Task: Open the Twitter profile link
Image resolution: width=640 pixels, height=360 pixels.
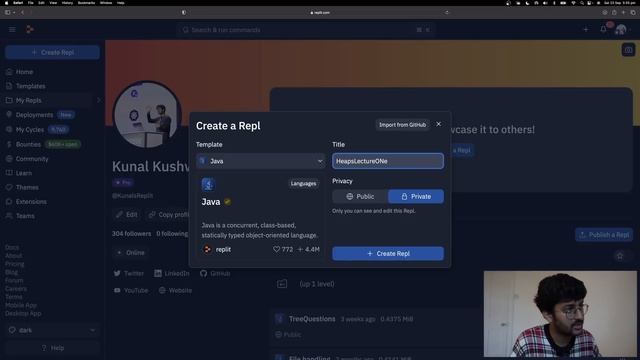Action: 129,273
